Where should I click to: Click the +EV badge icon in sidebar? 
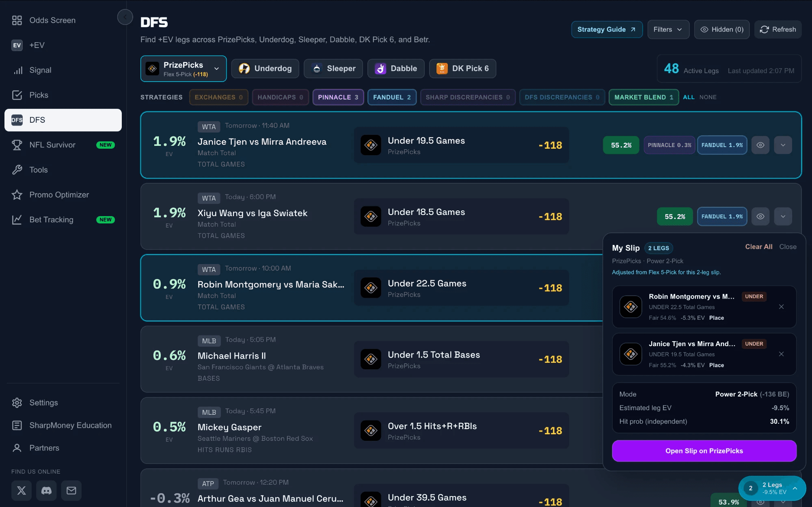pyautogui.click(x=17, y=45)
